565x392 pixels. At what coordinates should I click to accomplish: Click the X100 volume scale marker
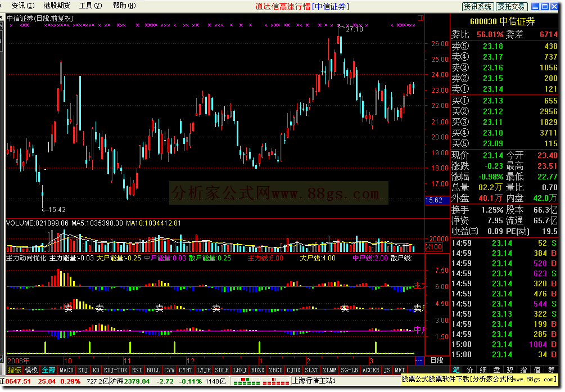coord(434,247)
